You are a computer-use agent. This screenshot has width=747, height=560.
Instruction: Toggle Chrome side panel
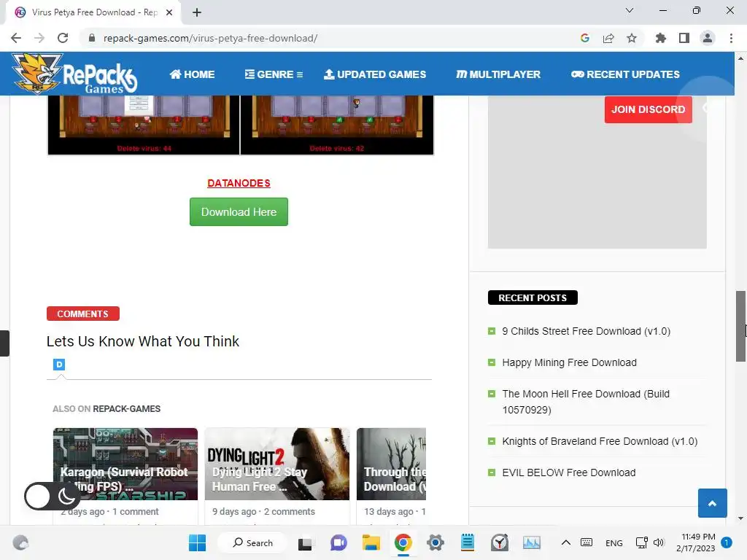click(x=684, y=38)
